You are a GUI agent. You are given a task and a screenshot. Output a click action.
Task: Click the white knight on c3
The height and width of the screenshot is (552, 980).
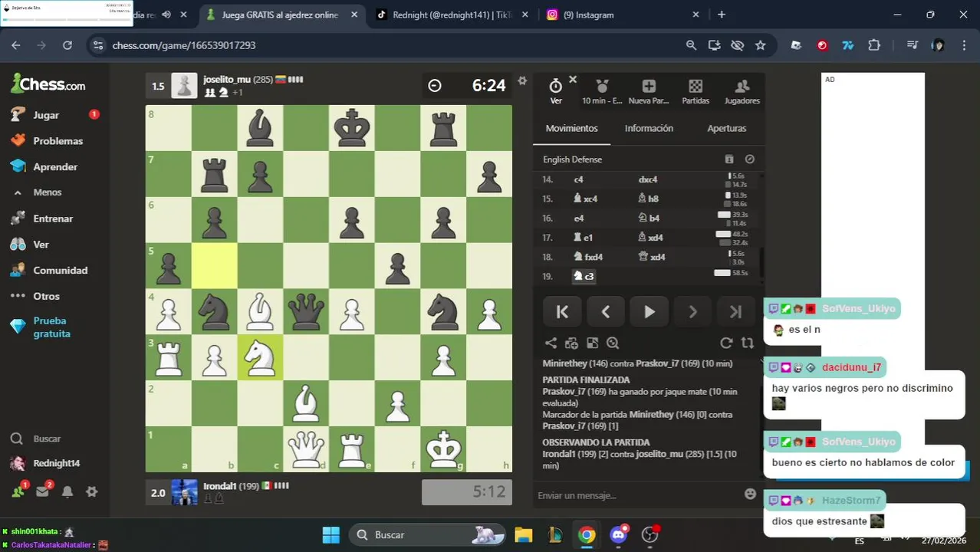260,357
